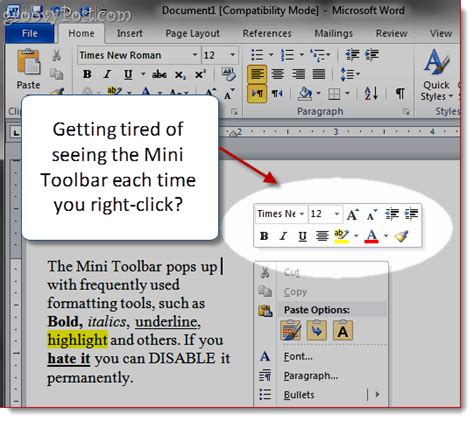474x421 pixels.
Task: Click the Shading paint bucket icon
Action: (x=305, y=94)
